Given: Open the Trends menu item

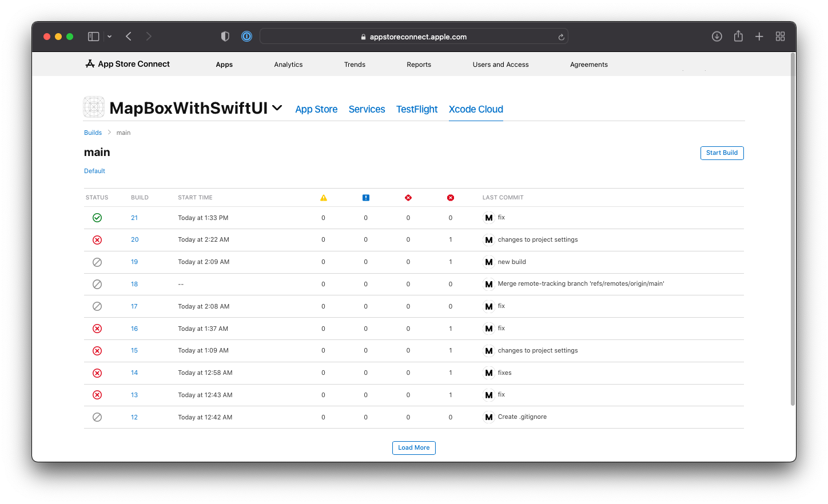Looking at the screenshot, I should [x=355, y=65].
